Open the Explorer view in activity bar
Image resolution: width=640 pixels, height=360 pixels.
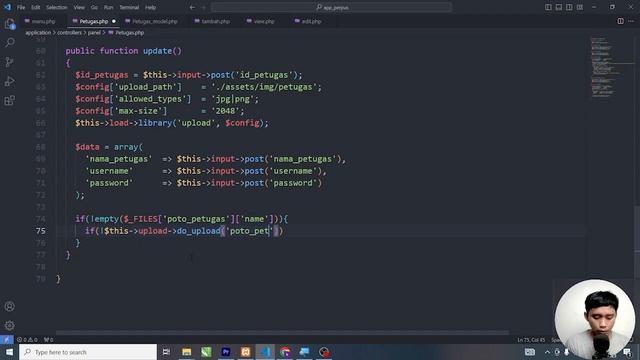point(9,24)
